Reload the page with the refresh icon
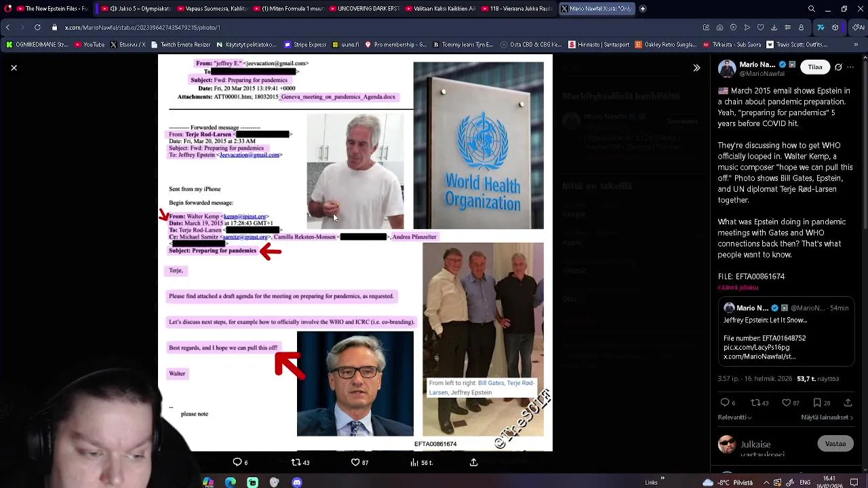 tap(37, 27)
